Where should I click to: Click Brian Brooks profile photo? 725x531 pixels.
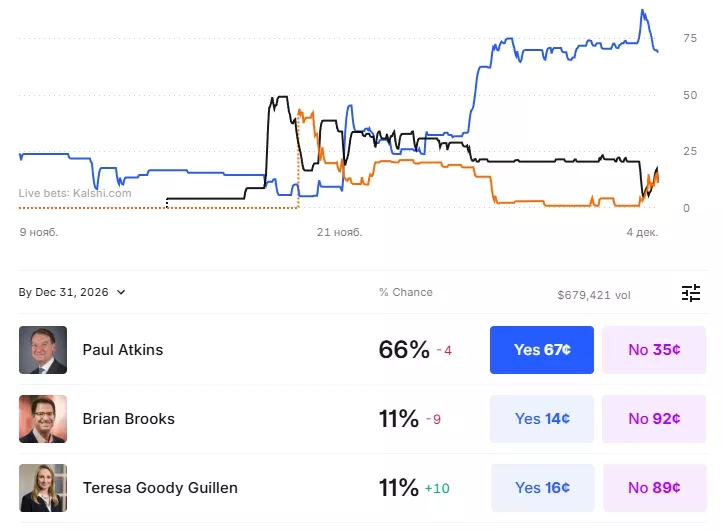point(43,419)
